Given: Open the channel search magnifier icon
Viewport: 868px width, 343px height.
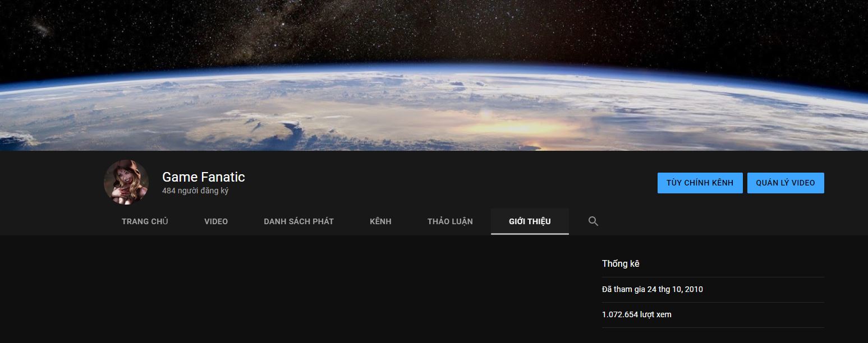Looking at the screenshot, I should 593,221.
